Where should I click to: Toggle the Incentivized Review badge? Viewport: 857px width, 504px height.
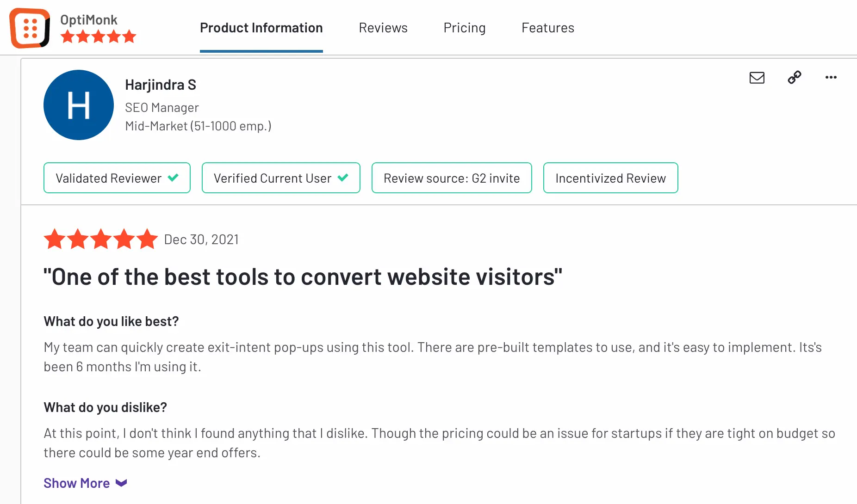tap(610, 178)
